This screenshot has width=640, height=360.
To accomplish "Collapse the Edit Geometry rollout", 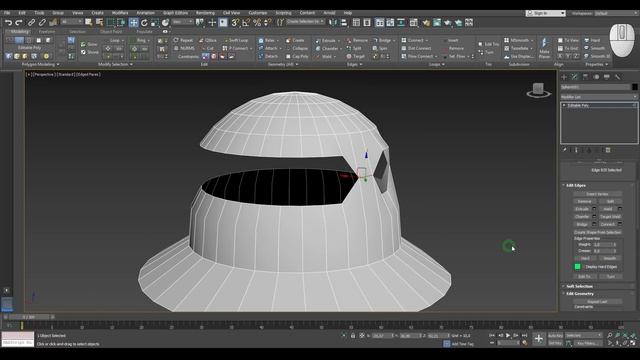I will pos(579,293).
